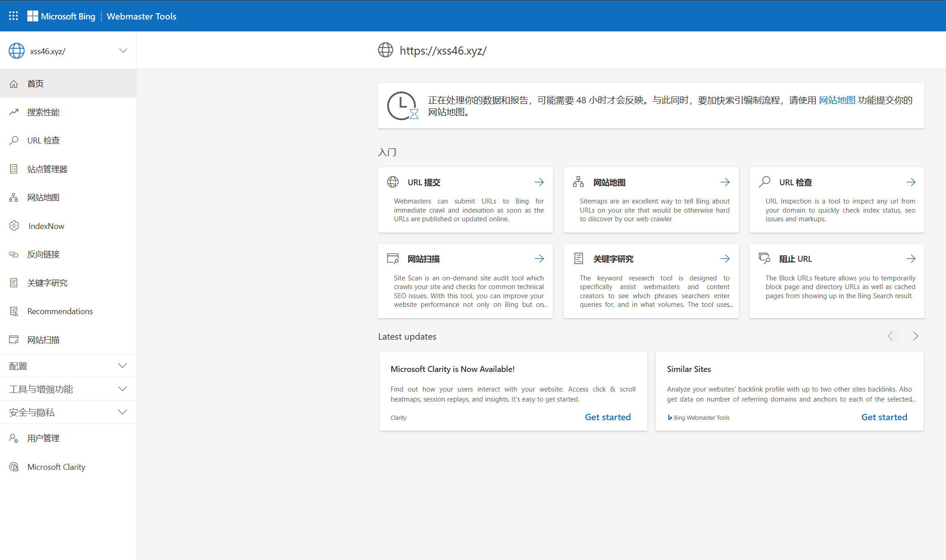Open Microsoft Clarity in the sidebar
This screenshot has width=946, height=560.
[x=68, y=467]
